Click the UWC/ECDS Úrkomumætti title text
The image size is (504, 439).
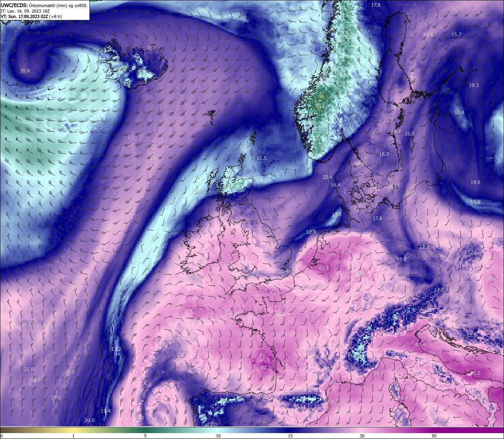pyautogui.click(x=44, y=5)
